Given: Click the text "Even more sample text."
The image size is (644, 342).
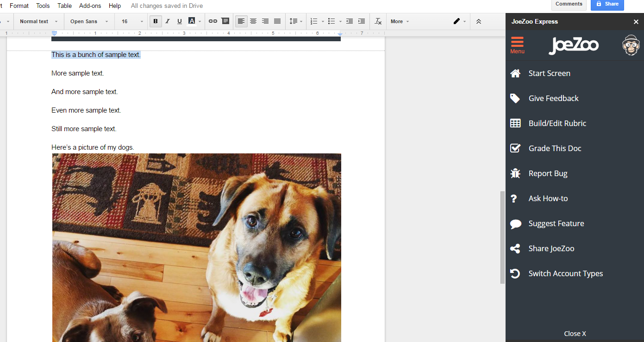Looking at the screenshot, I should 86,110.
